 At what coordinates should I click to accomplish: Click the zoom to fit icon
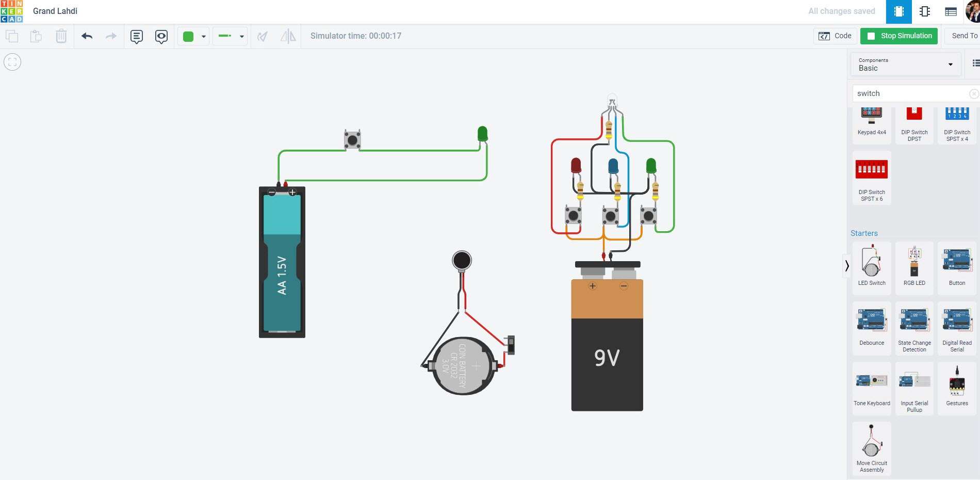[x=12, y=62]
